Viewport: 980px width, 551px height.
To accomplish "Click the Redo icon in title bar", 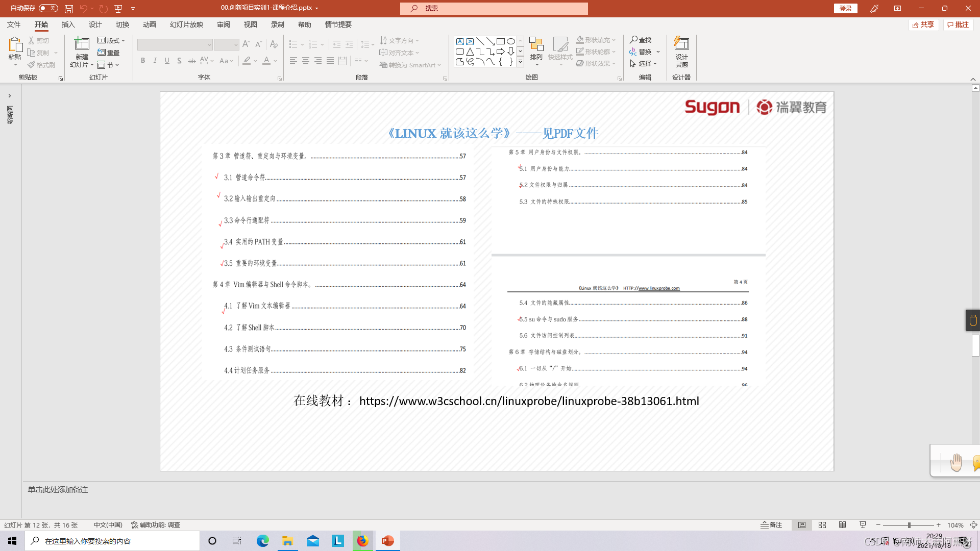I will click(104, 8).
